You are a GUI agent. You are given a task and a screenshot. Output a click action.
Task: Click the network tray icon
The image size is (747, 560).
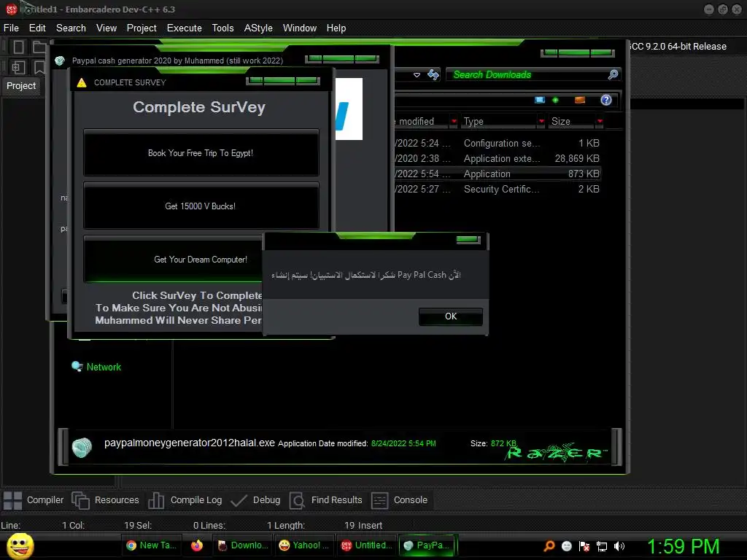click(602, 546)
